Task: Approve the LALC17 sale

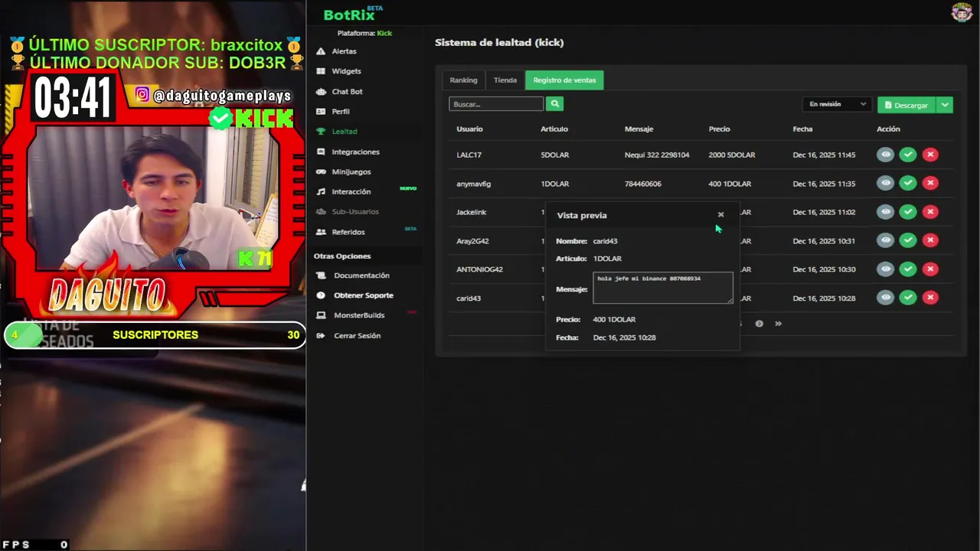Action: 908,155
